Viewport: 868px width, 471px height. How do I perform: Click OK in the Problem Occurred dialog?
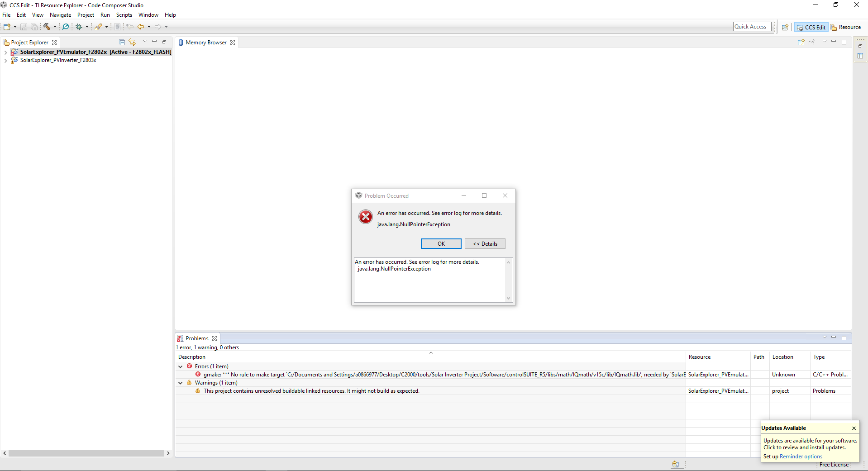[440, 243]
